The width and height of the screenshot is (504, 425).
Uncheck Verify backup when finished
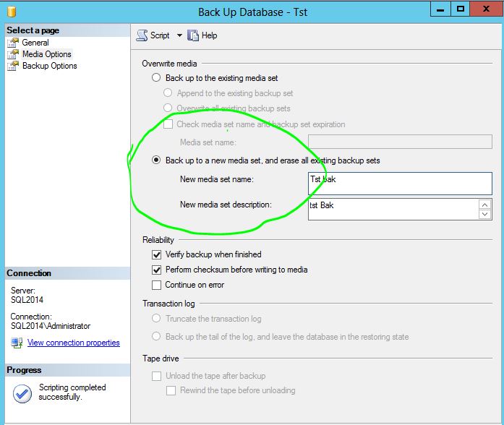click(157, 254)
